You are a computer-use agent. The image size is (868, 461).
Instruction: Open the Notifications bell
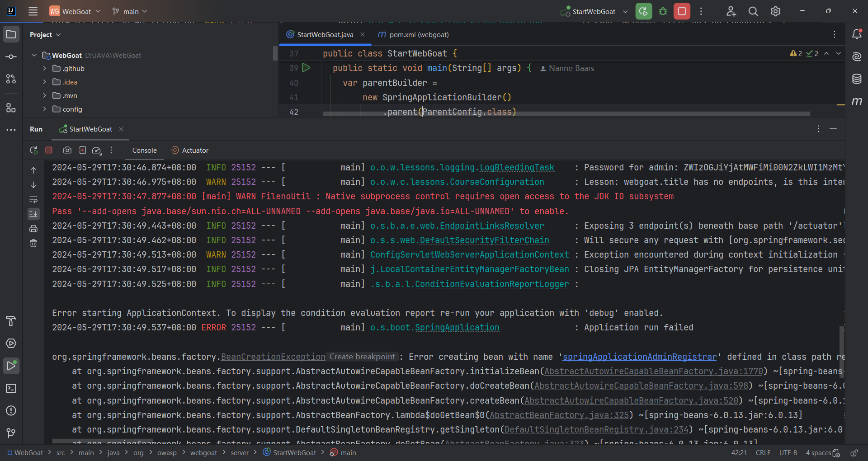pos(857,34)
